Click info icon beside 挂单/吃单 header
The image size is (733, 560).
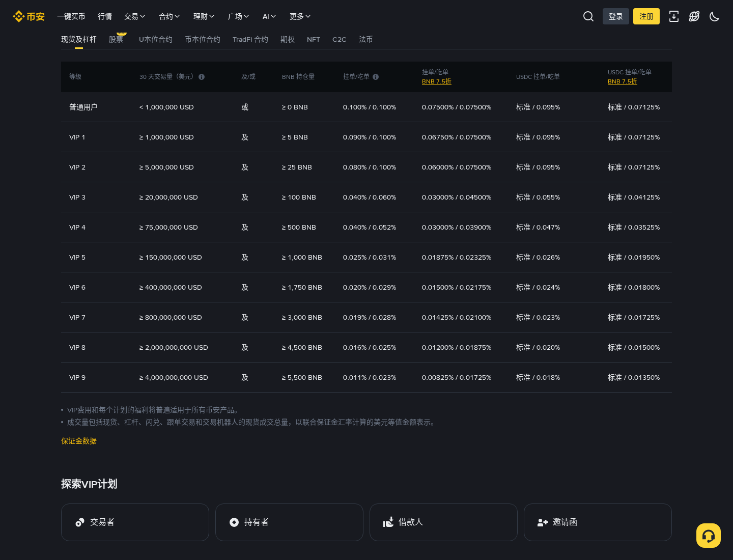(x=376, y=77)
